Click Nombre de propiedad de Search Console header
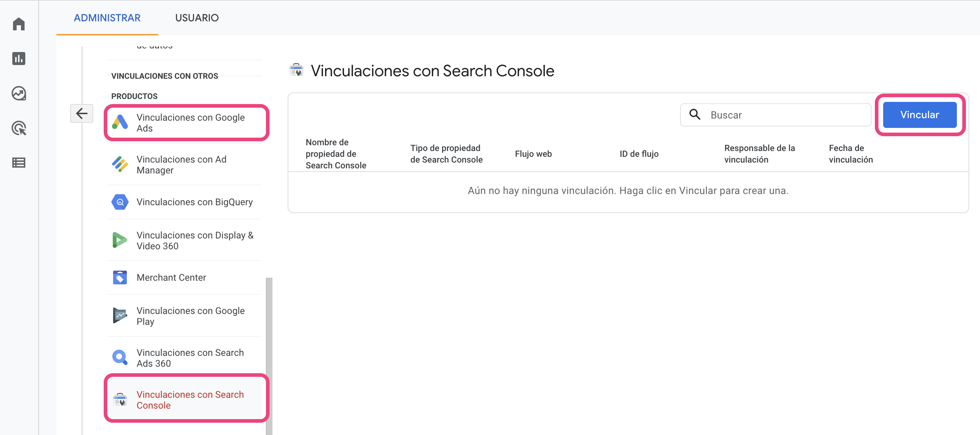 point(336,154)
